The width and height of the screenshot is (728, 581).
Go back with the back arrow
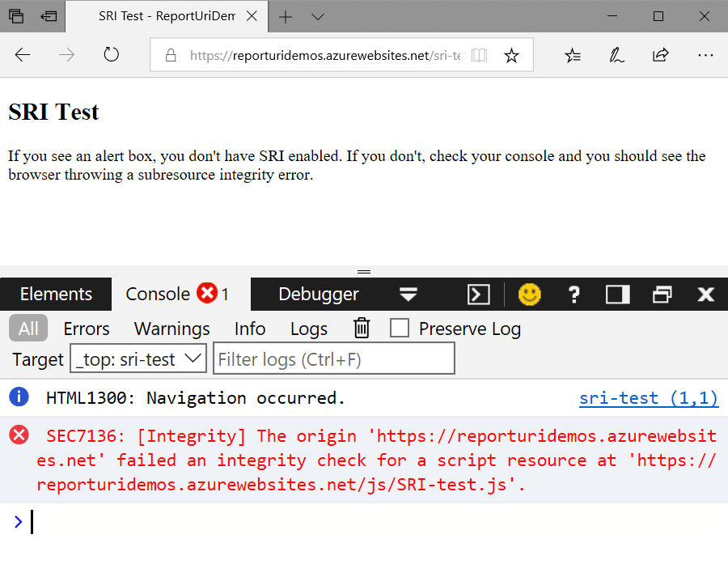click(23, 55)
